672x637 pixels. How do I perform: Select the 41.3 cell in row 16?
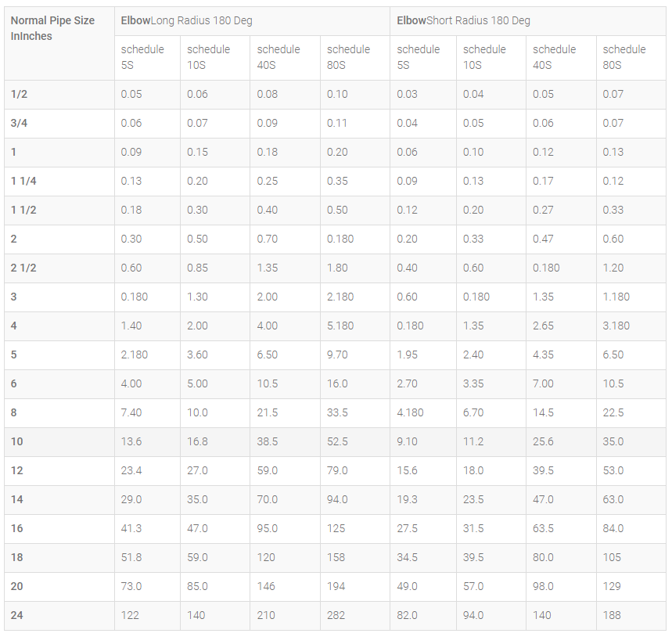[x=131, y=528]
